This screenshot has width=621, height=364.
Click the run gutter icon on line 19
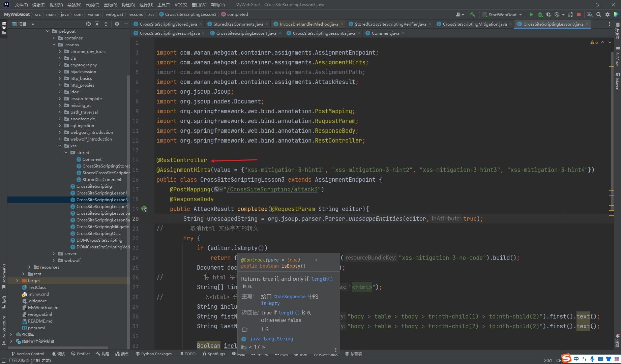[x=144, y=209]
